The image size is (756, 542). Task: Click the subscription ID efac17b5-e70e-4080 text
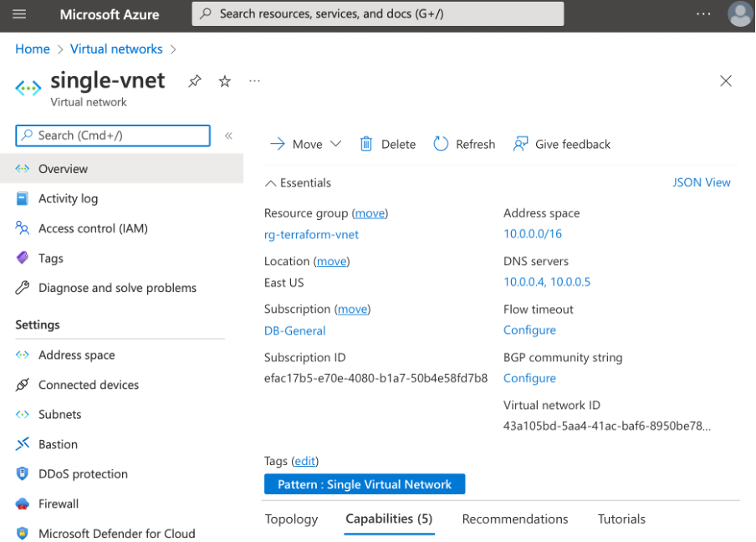coord(375,379)
